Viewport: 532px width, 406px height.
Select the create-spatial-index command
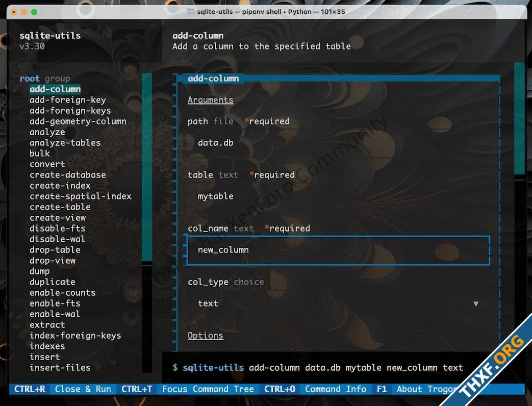point(81,196)
